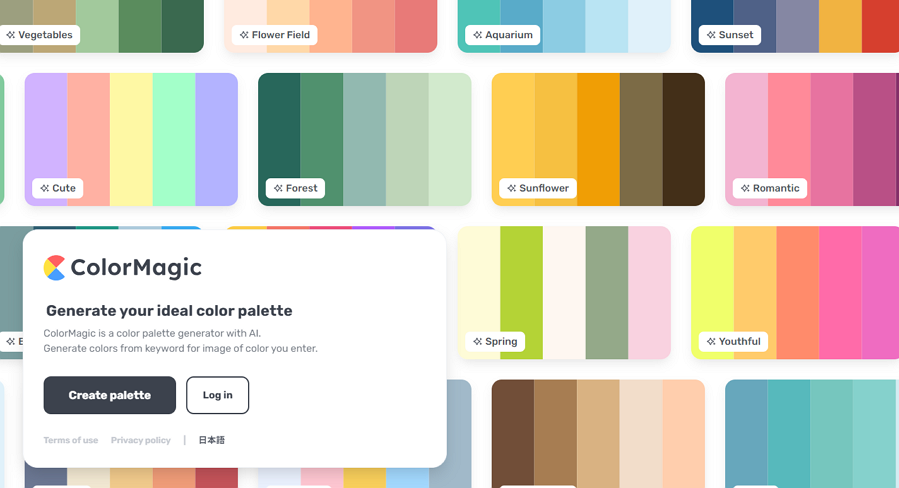Click the Log in button
Viewport: 899px width, 488px height.
point(217,395)
